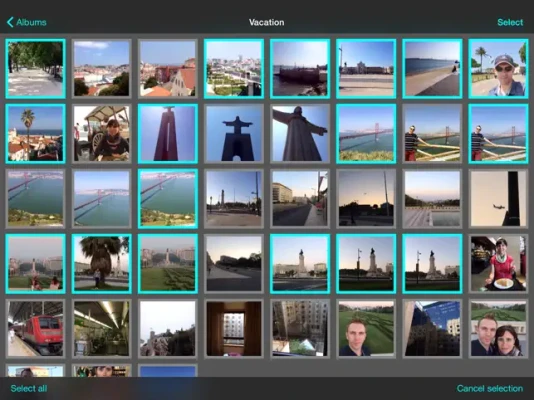Select the couple selfie photo
The image size is (534, 400).
(498, 329)
